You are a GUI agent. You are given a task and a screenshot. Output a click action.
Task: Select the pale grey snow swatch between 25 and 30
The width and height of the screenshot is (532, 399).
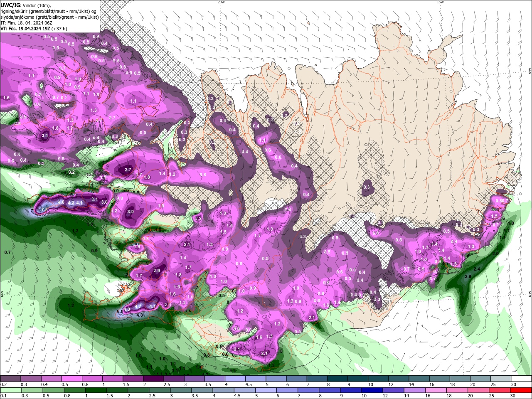500,379
